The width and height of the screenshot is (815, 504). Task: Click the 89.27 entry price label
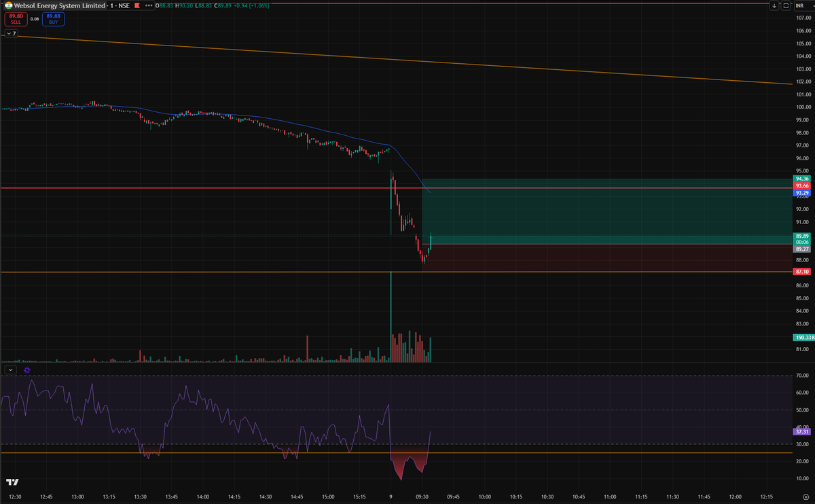[x=802, y=249]
